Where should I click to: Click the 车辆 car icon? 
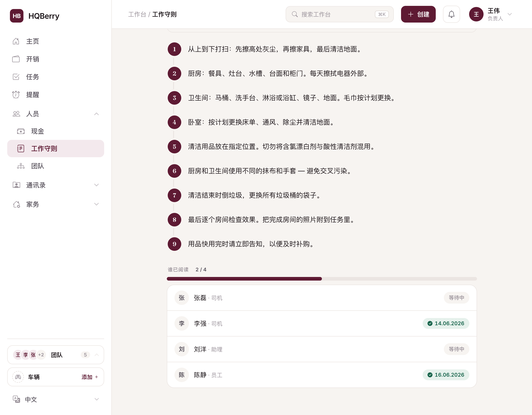[18, 377]
